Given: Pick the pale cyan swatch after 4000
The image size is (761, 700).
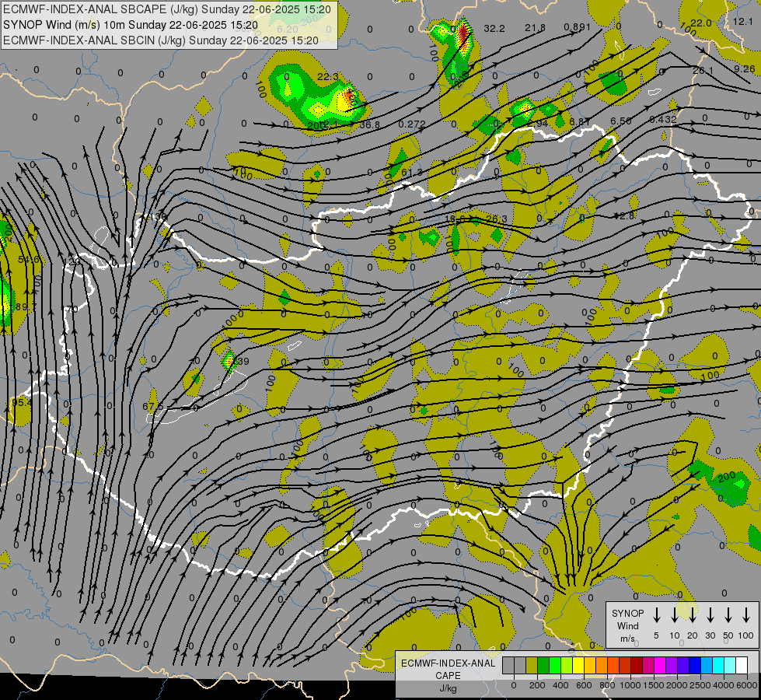Looking at the screenshot, I should 730,666.
